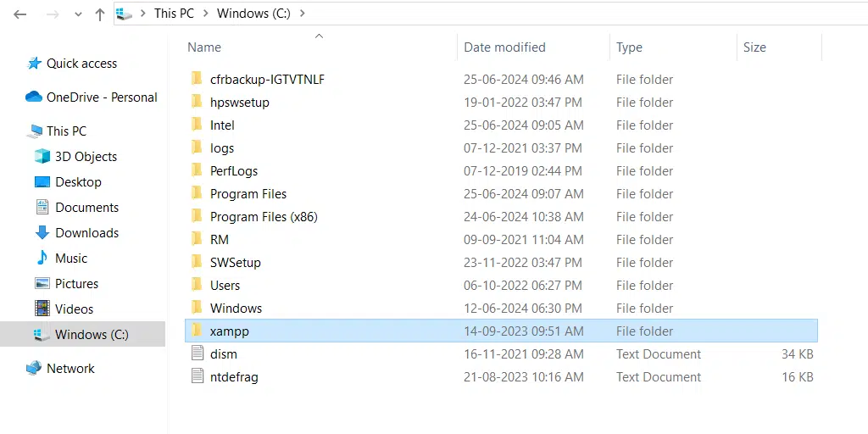The height and width of the screenshot is (434, 868).
Task: Click the ntdefrag document icon
Action: tap(198, 376)
